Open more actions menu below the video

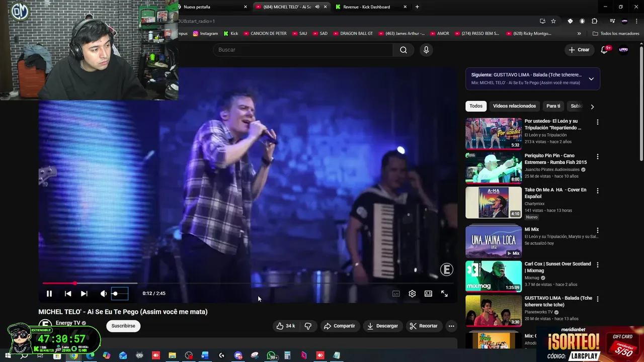[451, 326]
